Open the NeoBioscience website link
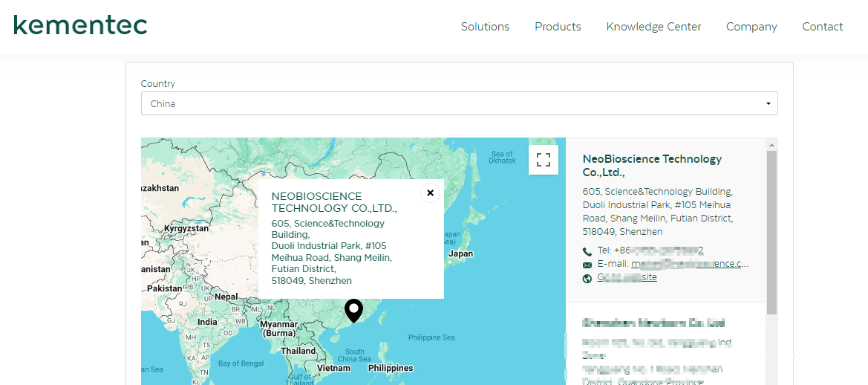Viewport: 868px width, 385px height. coord(627,277)
